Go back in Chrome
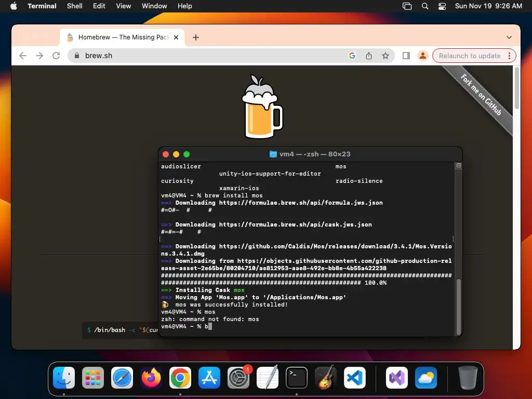 (23, 56)
